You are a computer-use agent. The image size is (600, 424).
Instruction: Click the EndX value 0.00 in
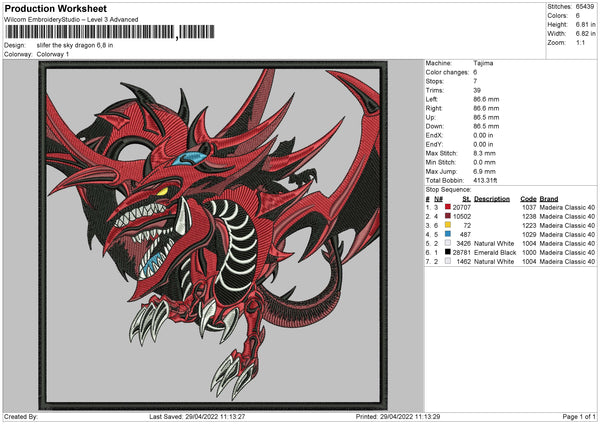[x=483, y=135]
